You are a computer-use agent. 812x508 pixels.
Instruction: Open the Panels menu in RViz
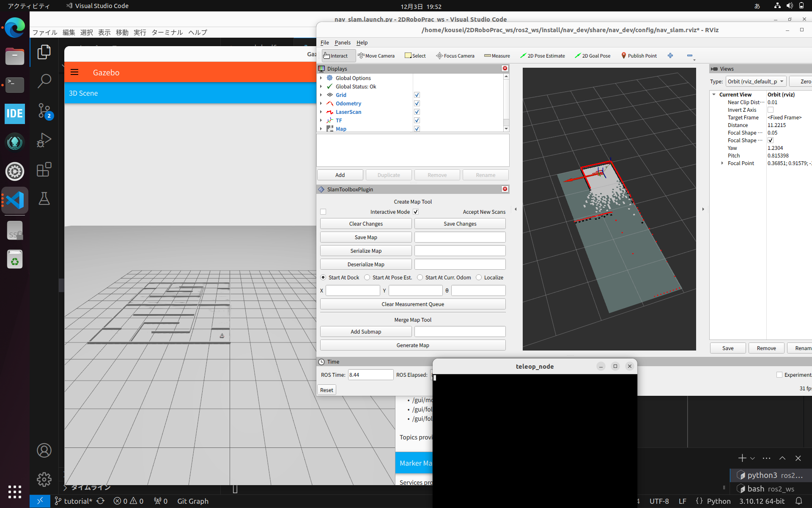[343, 42]
